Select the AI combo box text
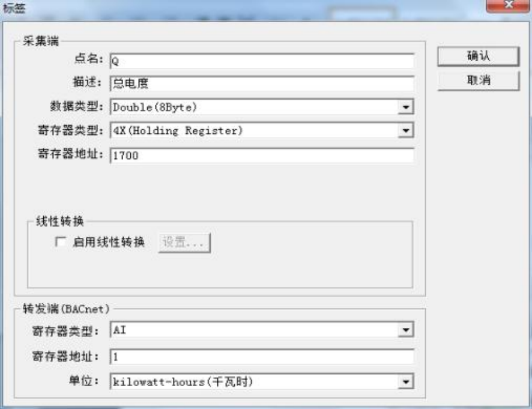Viewport: 532px width, 409px height. (x=119, y=330)
